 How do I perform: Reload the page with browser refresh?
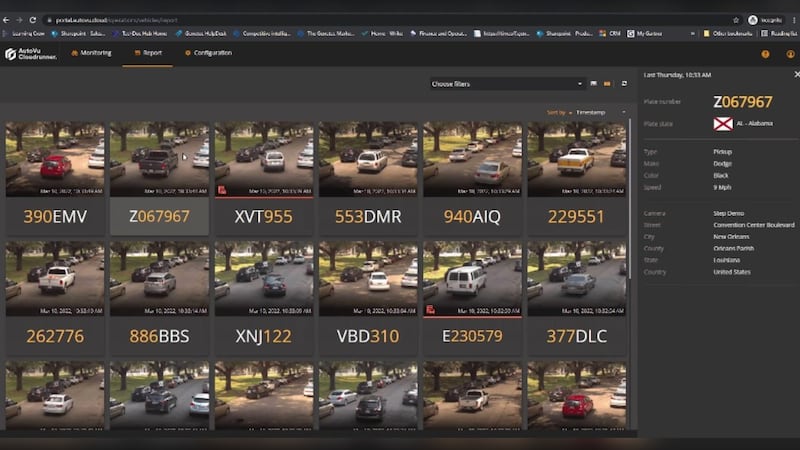[33, 20]
